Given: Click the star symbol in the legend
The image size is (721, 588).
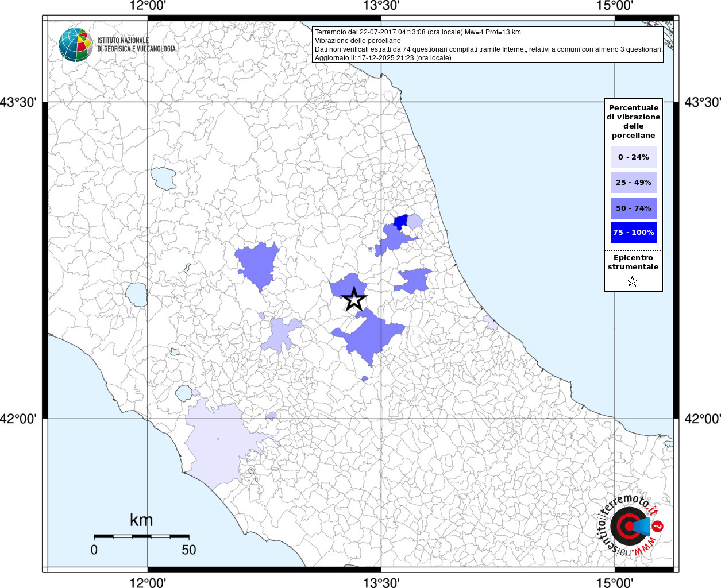Looking at the screenshot, I should [x=633, y=281].
